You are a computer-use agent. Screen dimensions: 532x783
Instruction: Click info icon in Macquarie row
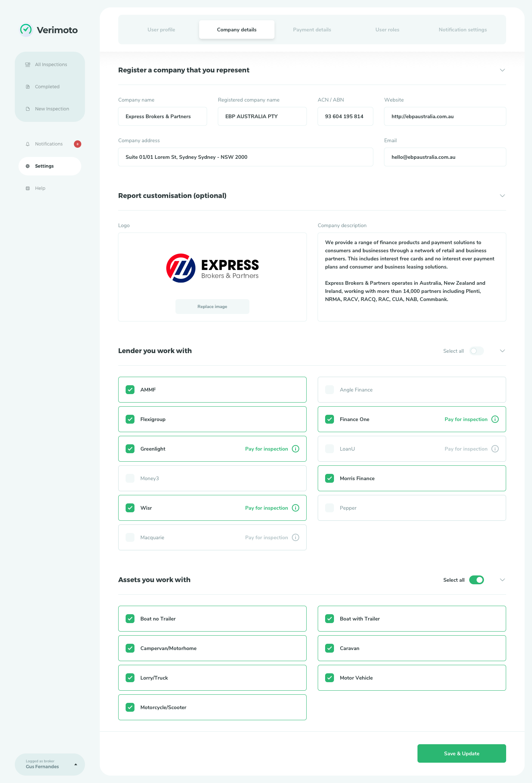point(296,537)
